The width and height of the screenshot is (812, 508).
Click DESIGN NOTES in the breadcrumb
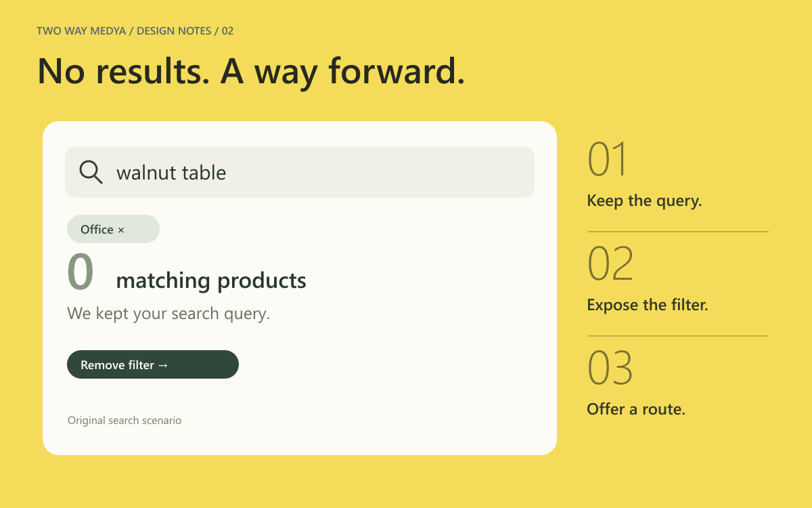(x=173, y=31)
